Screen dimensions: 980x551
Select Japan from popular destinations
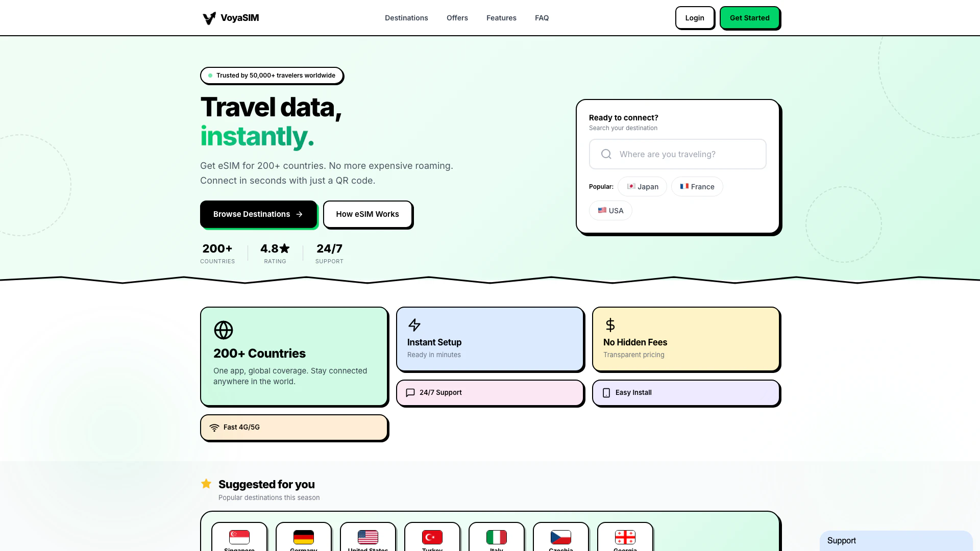[642, 186]
